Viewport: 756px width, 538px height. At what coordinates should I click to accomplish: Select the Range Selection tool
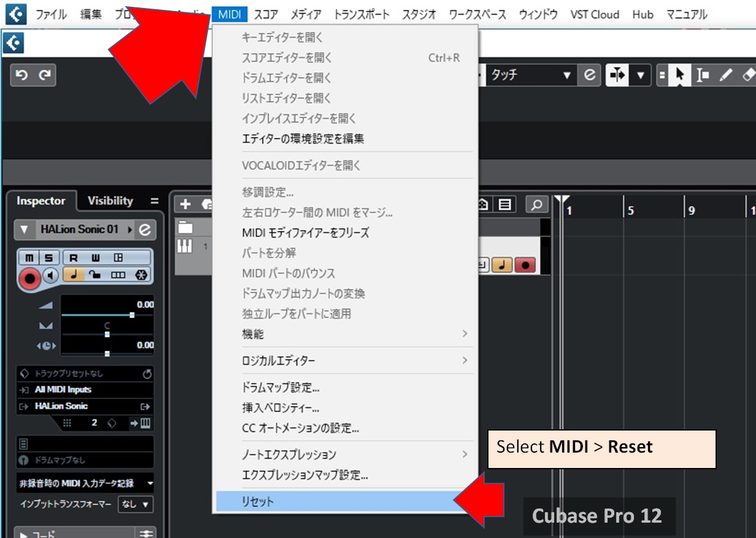pyautogui.click(x=703, y=75)
